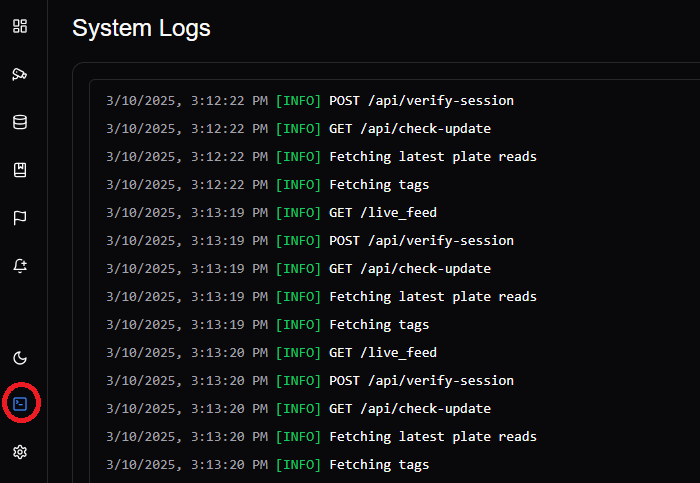Select 3:13:20 PM 'POST /api/verify-session' log line

pyautogui.click(x=310, y=381)
